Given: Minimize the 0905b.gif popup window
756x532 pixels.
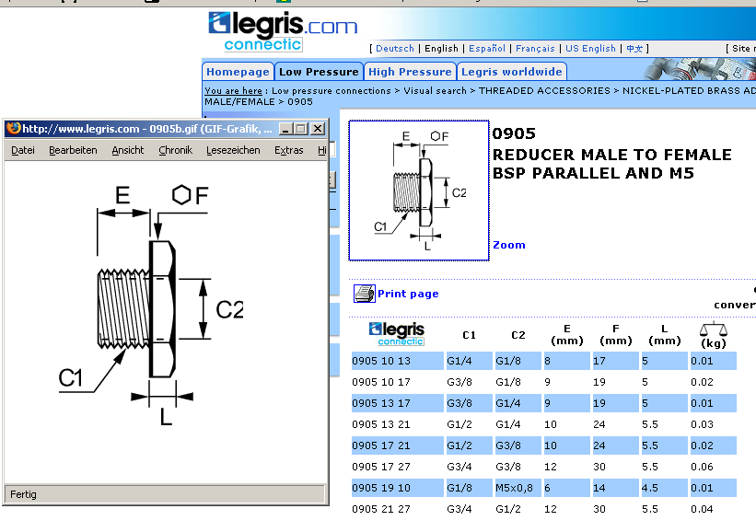Looking at the screenshot, I should coord(285,129).
